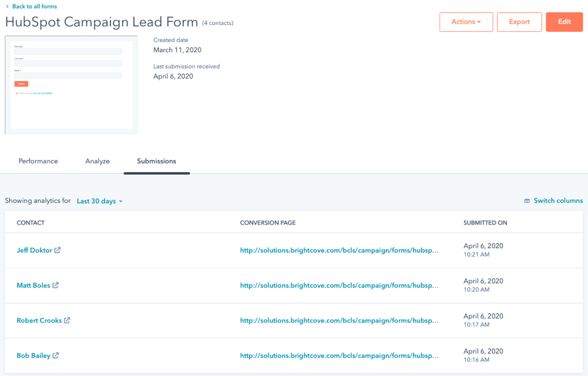Open conversion page URL for Jeff Doktor
Screen dimensions: 588x376
(339, 250)
